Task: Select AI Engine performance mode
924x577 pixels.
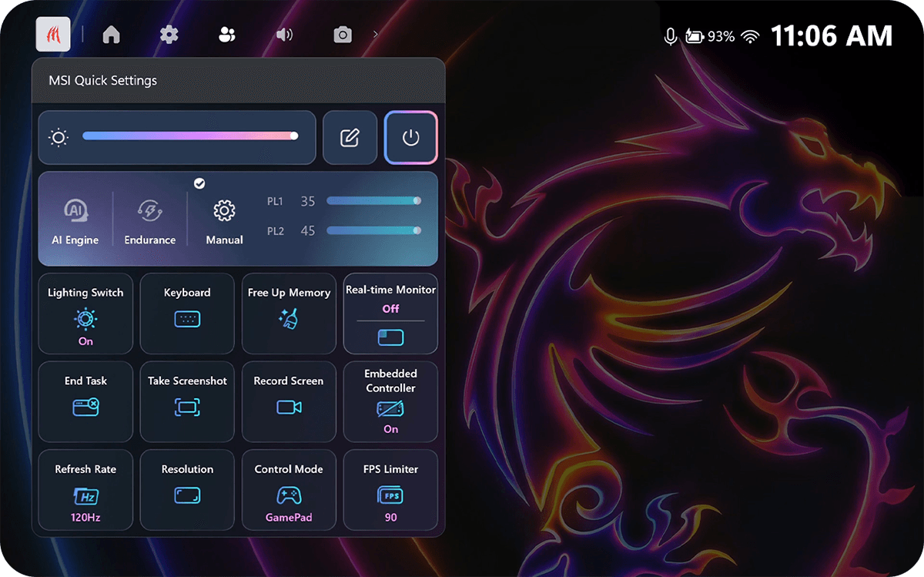Action: click(75, 222)
